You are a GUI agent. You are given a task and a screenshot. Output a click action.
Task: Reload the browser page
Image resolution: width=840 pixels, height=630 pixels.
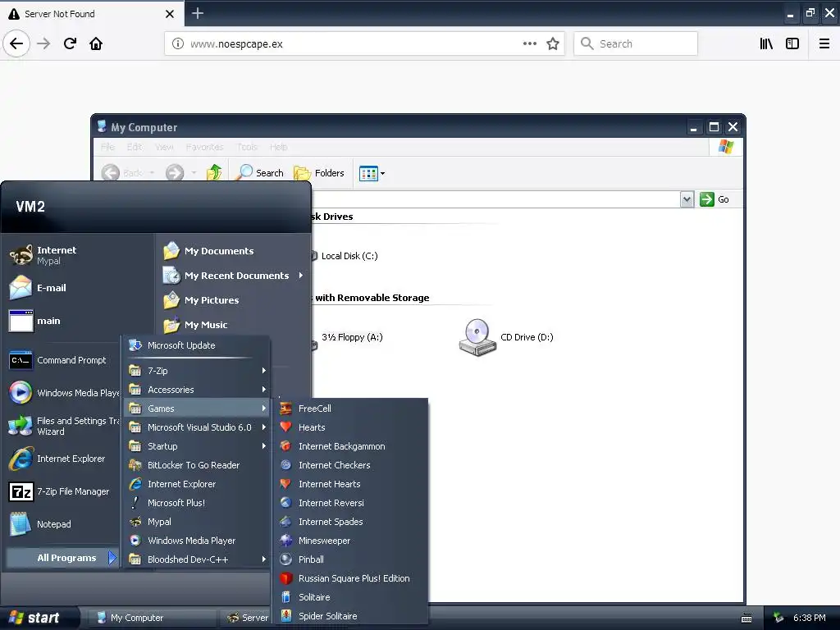[x=71, y=43]
